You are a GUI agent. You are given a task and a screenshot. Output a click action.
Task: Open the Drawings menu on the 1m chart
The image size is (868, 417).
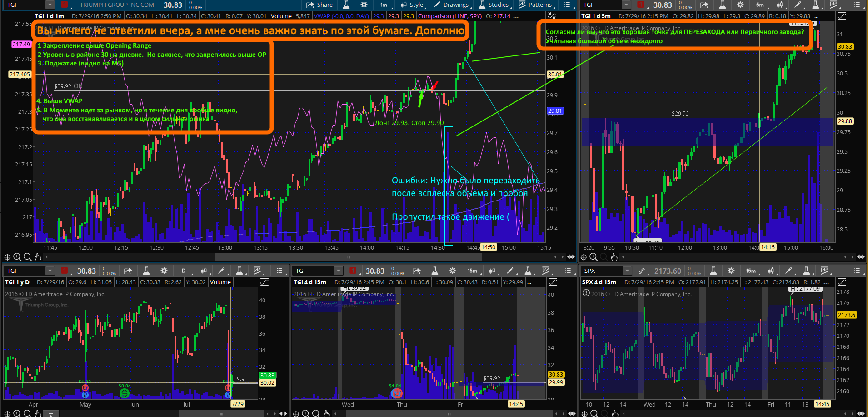pyautogui.click(x=451, y=5)
